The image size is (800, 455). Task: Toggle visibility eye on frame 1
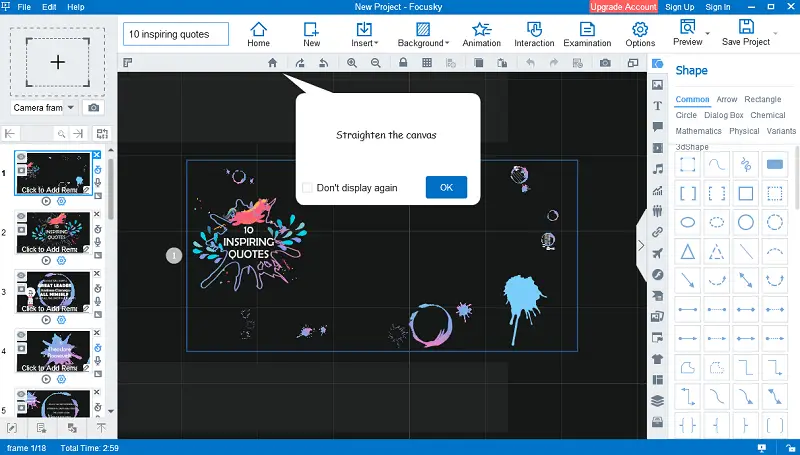click(x=21, y=157)
